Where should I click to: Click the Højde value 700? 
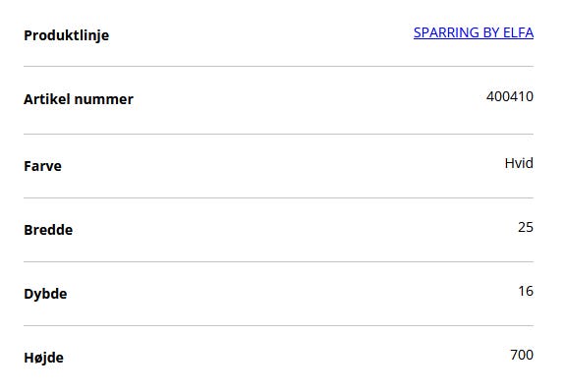522,355
